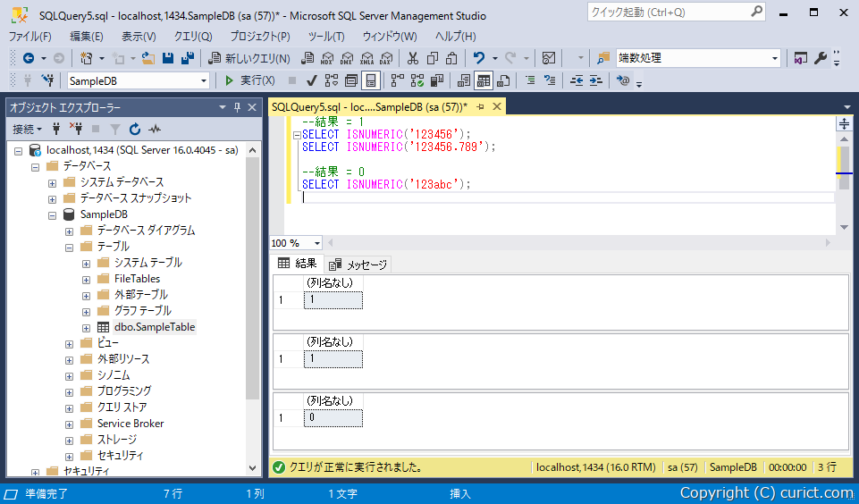This screenshot has height=504, width=859.
Task: Click the XMLA query icon
Action: pyautogui.click(x=366, y=58)
